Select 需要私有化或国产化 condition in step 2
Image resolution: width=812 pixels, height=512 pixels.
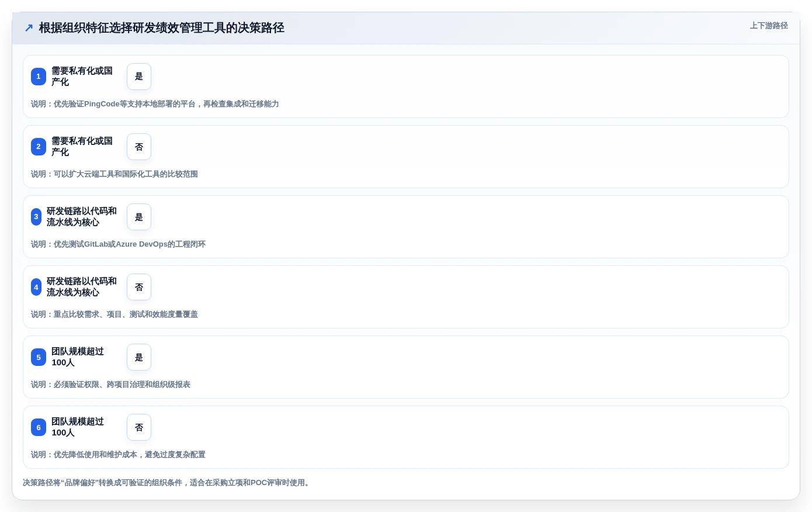82,147
